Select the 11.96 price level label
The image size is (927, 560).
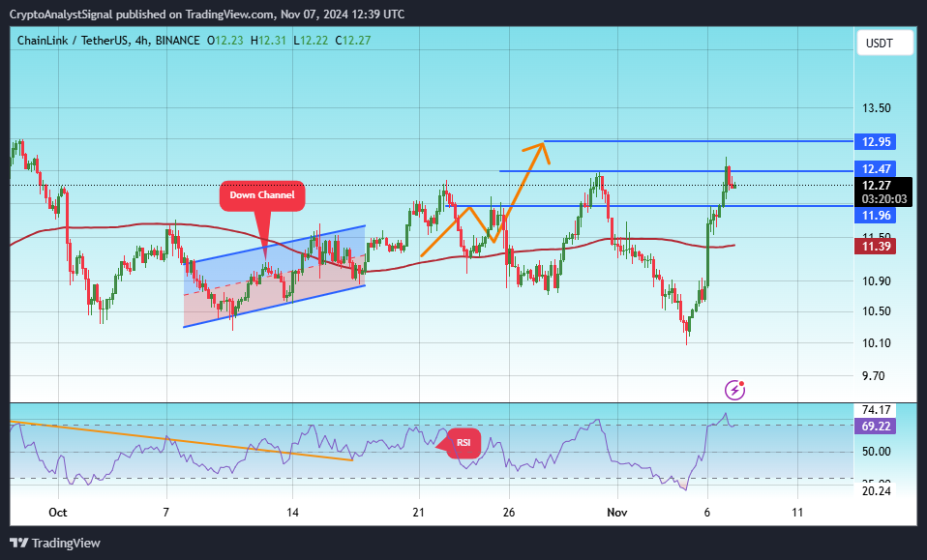pyautogui.click(x=876, y=216)
